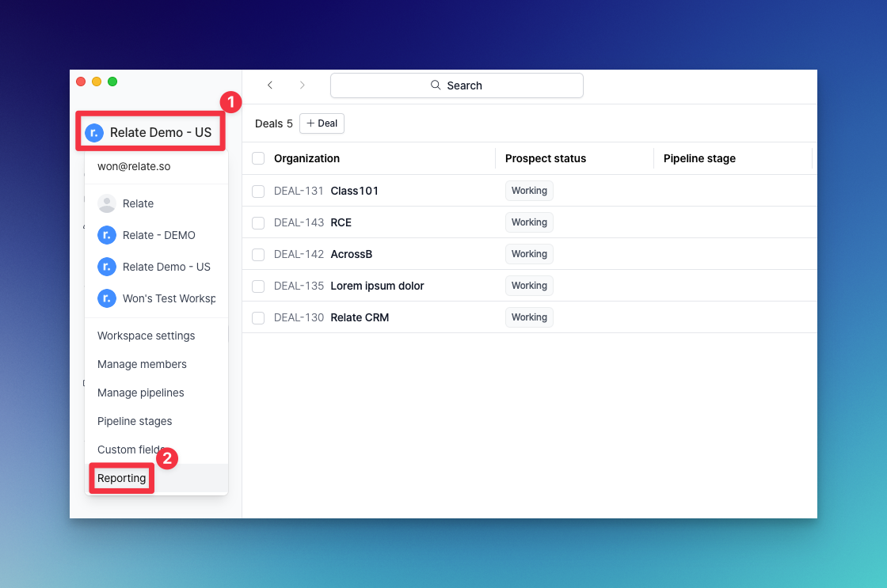Open Lorem ipsum dolor Working badge
The width and height of the screenshot is (887, 588).
pyautogui.click(x=529, y=286)
